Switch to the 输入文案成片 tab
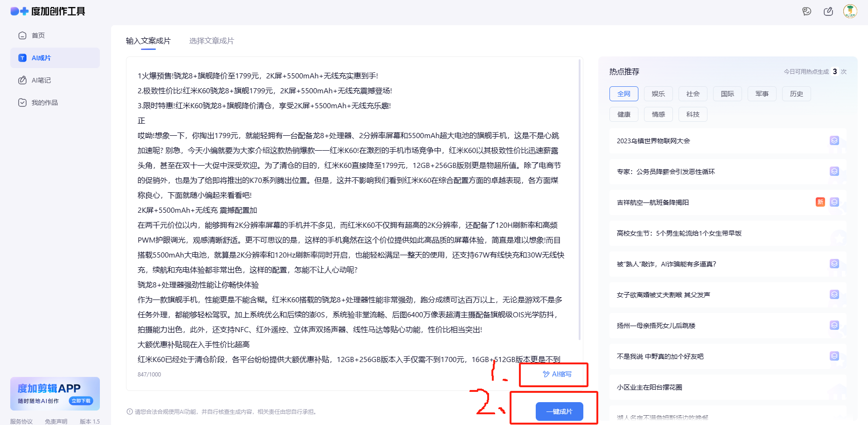 [x=147, y=41]
